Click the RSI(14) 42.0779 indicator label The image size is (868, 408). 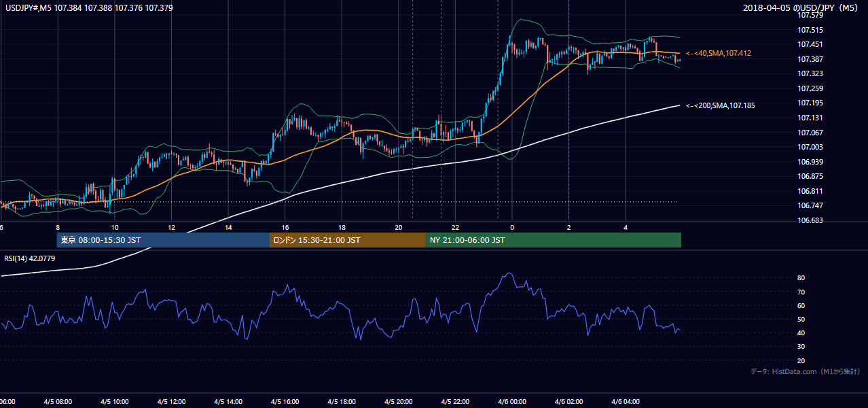[30, 258]
